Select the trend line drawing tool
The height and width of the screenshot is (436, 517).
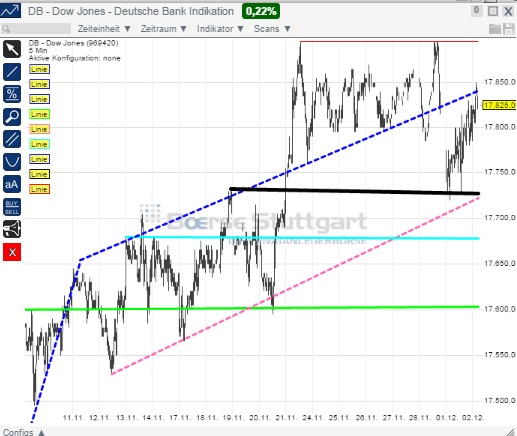click(12, 72)
